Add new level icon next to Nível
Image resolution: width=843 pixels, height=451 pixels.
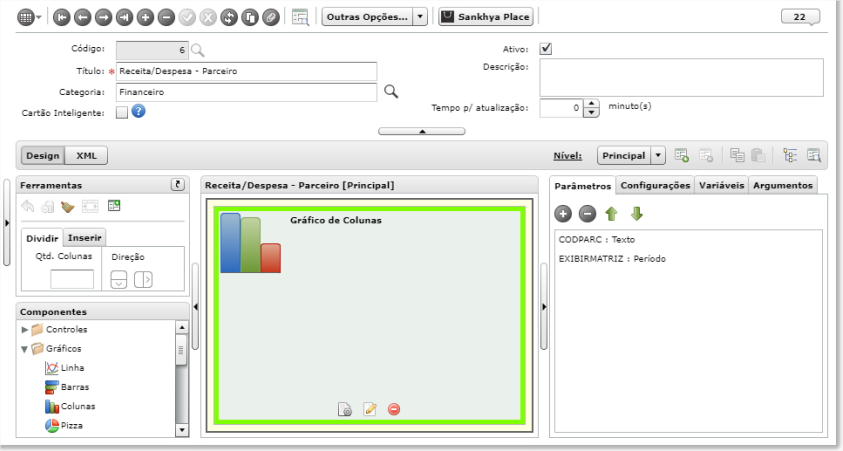[x=682, y=155]
